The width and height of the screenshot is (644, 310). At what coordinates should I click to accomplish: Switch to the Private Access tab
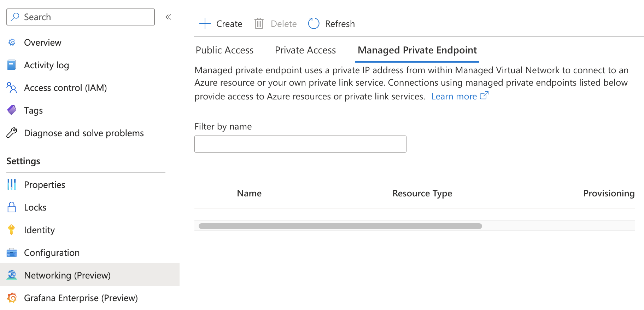(305, 50)
